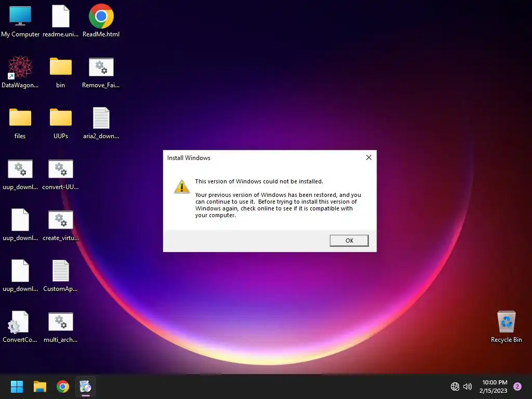532x399 pixels.
Task: Click "This version of Windows could not be installed."
Action: [x=259, y=181]
